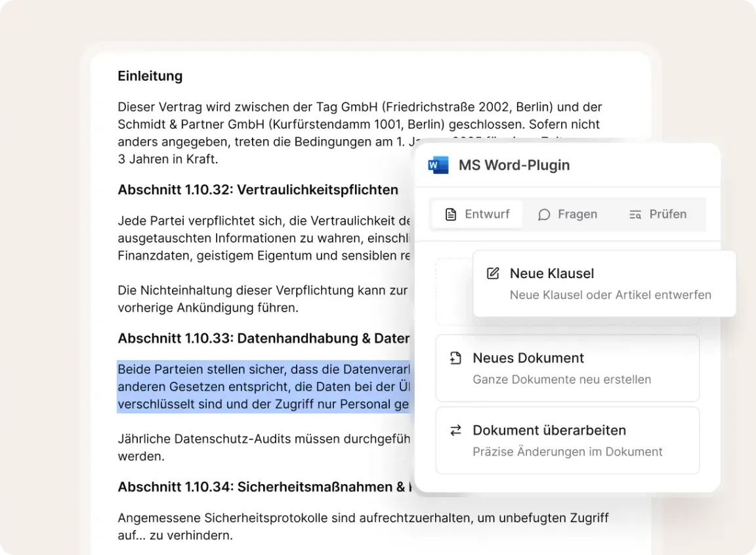Click the Einleitung heading
The width and height of the screenshot is (756, 555).
[150, 76]
